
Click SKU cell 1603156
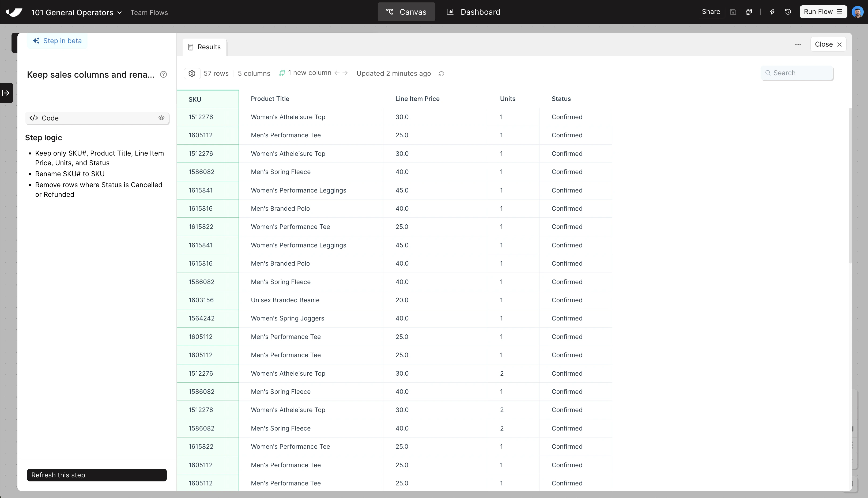pos(207,300)
